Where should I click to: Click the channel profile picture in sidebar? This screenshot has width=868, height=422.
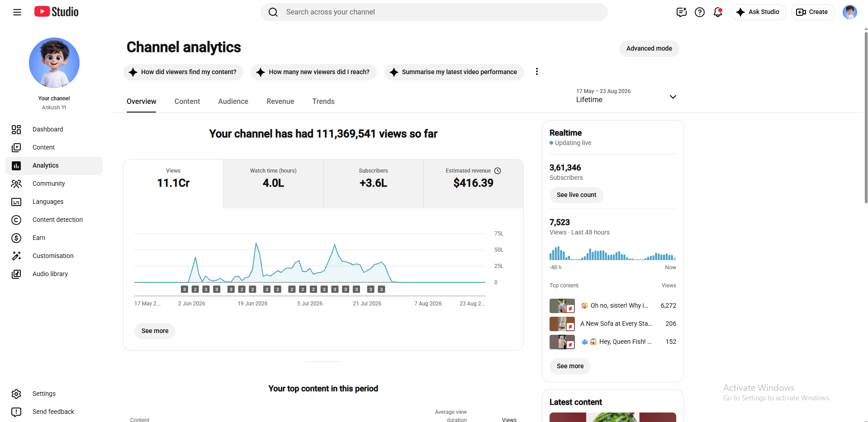point(54,63)
